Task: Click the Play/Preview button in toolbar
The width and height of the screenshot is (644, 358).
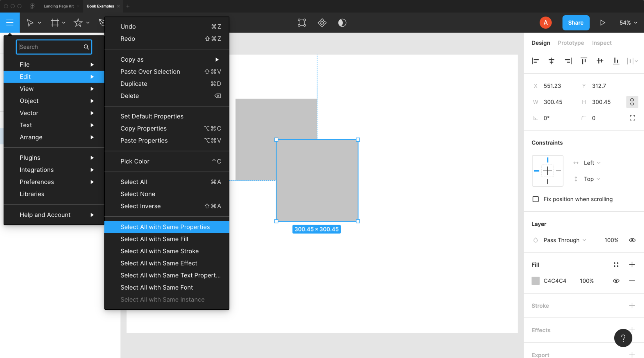Action: point(602,23)
